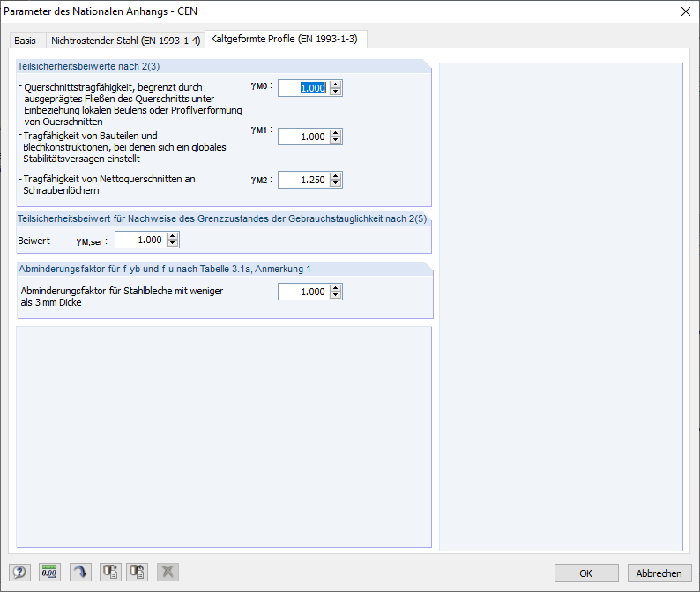
Task: Click the 'Beiwert' label
Action: tap(34, 240)
